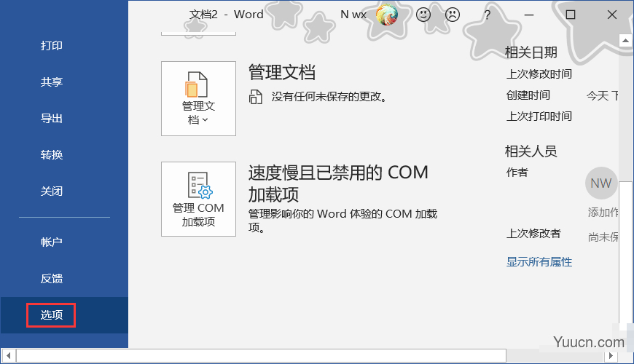Open the 打印 (Print) menu item
The width and height of the screenshot is (634, 364).
point(51,46)
